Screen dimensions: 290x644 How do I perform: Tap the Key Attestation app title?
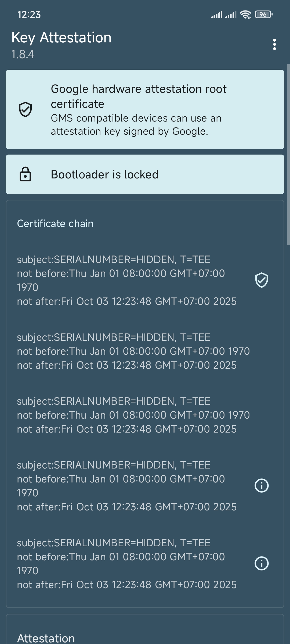click(61, 37)
